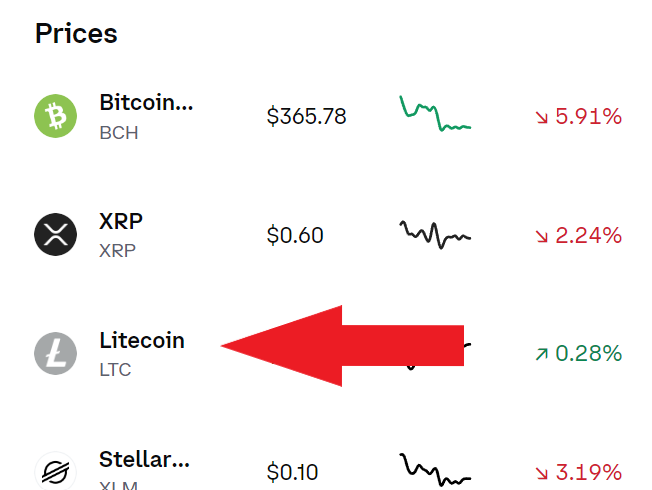Image resolution: width=652 pixels, height=490 pixels.
Task: Click the XRP coin icon
Action: [x=56, y=235]
